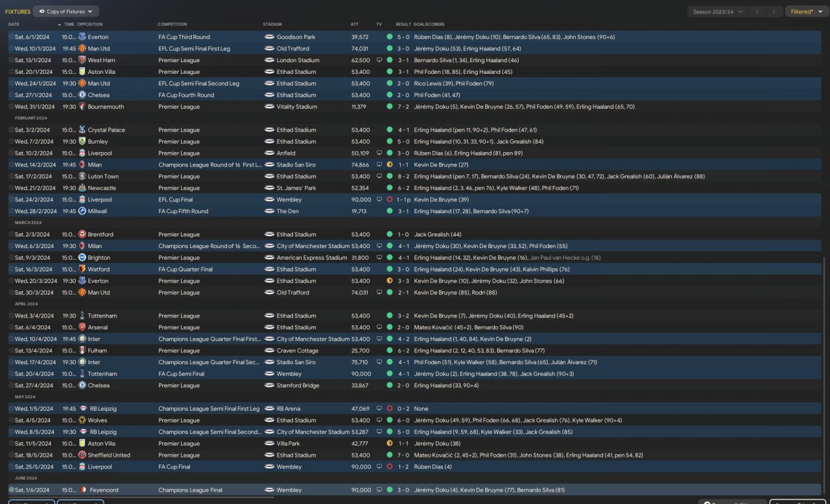The width and height of the screenshot is (830, 504).
Task: Sort by the Competition column header
Action: [172, 25]
